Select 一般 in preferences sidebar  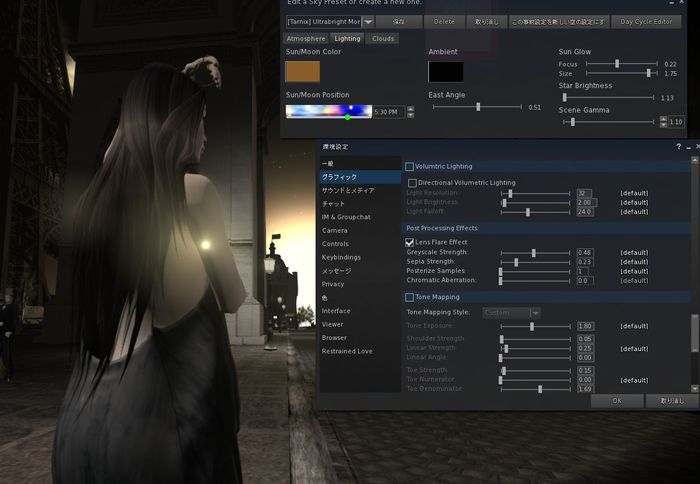(x=360, y=163)
